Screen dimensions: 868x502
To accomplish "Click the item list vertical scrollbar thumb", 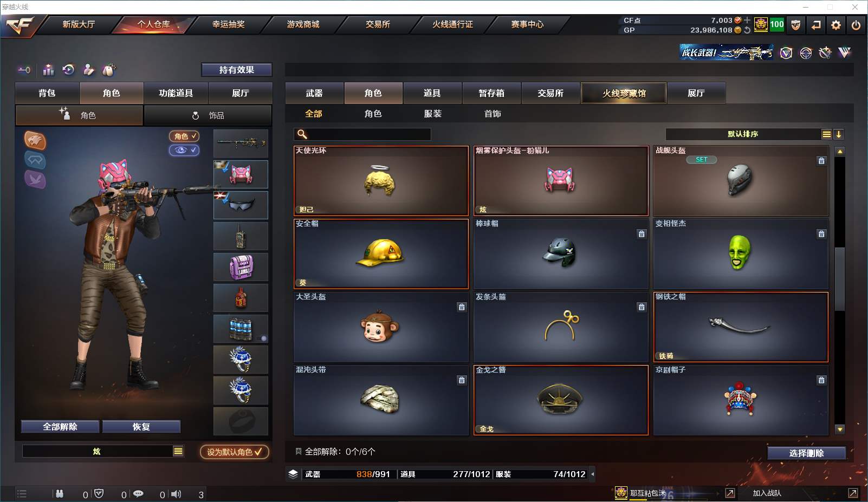I will (839, 279).
